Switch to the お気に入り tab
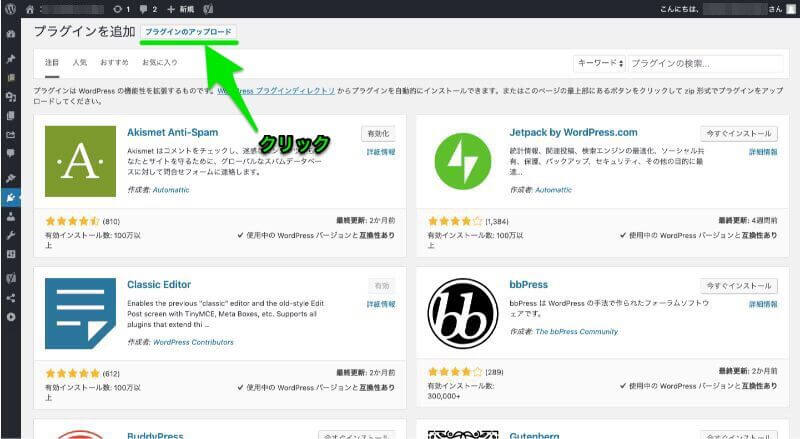 pyautogui.click(x=160, y=62)
